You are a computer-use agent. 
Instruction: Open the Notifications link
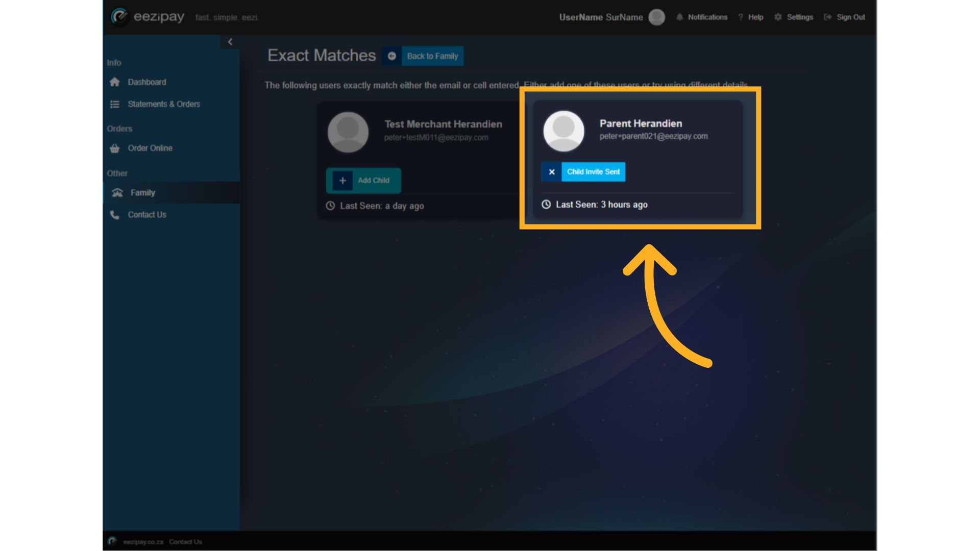(x=707, y=17)
